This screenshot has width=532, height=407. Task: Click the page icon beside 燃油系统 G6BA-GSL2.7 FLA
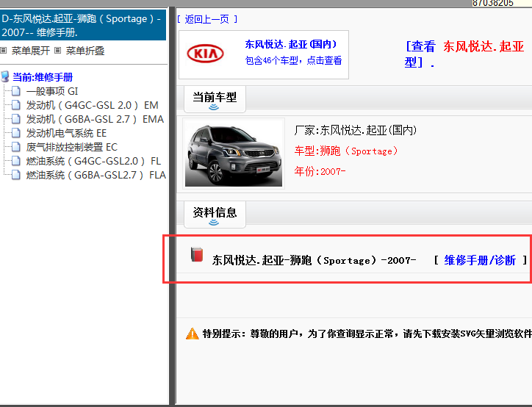16,175
